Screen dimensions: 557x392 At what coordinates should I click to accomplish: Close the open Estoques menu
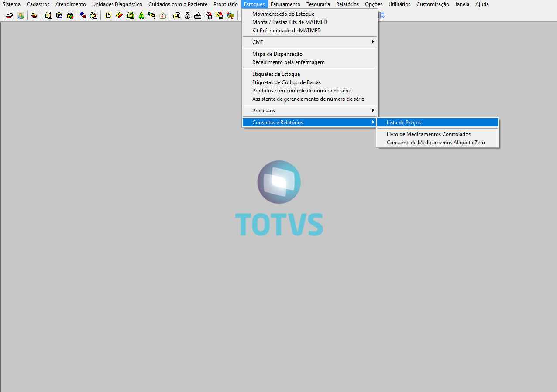(x=254, y=4)
